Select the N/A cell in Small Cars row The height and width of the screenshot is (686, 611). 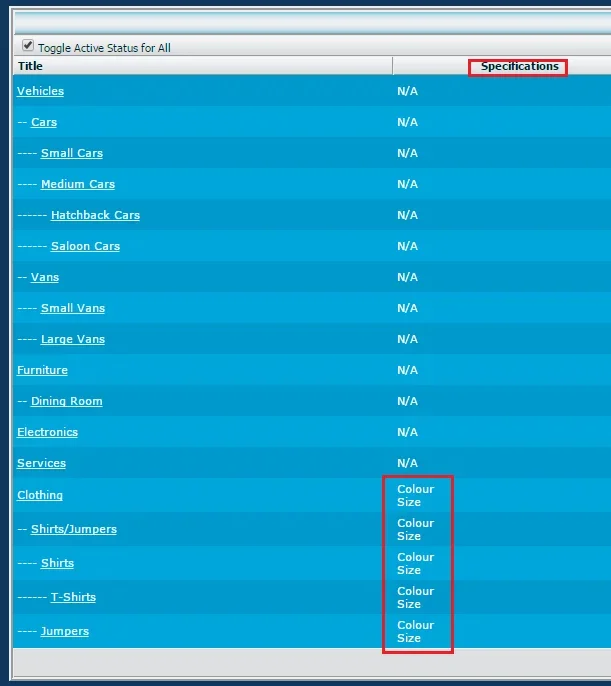(407, 153)
